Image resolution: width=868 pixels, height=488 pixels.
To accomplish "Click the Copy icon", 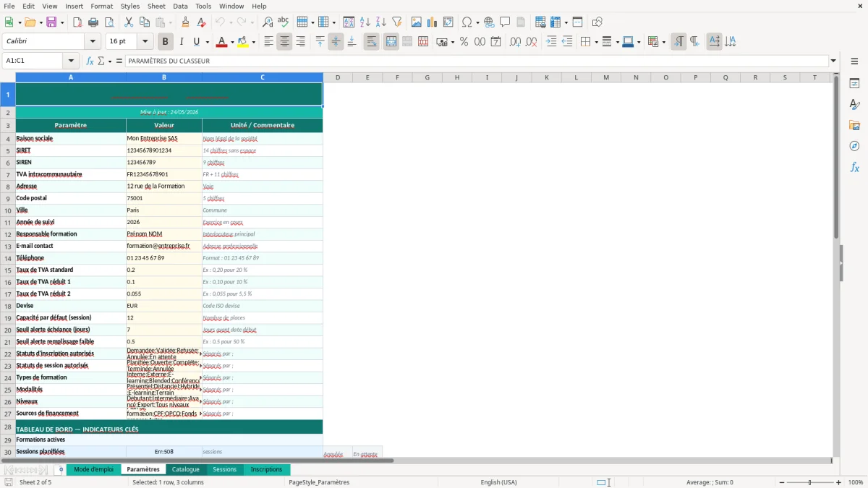I will 144,22.
